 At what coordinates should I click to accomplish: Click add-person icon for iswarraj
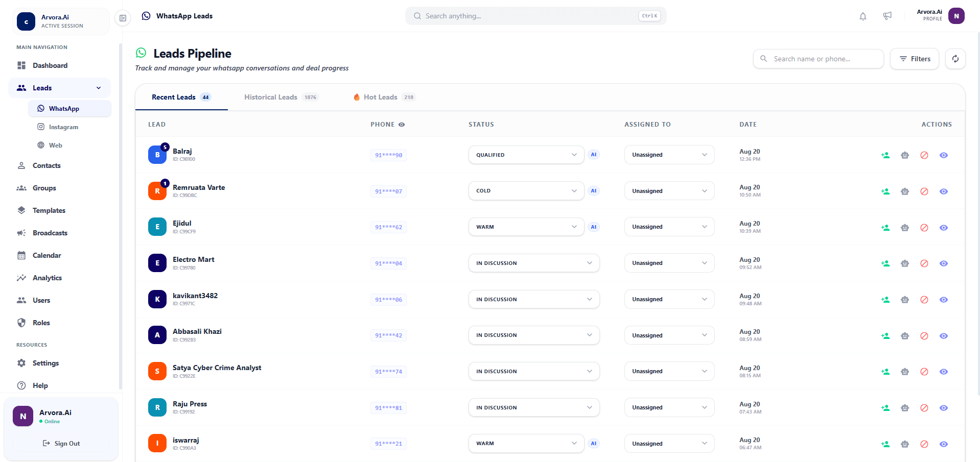(885, 444)
